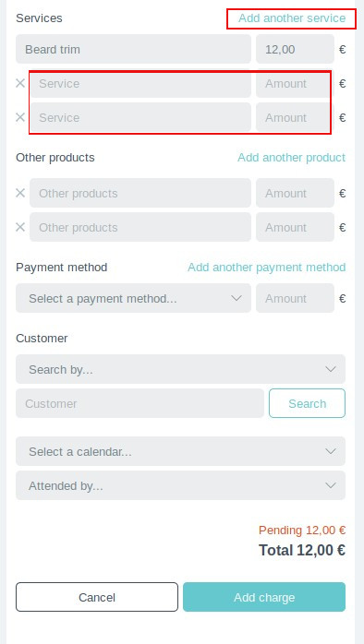Click the Add charge button
The image size is (364, 644).
(x=264, y=597)
